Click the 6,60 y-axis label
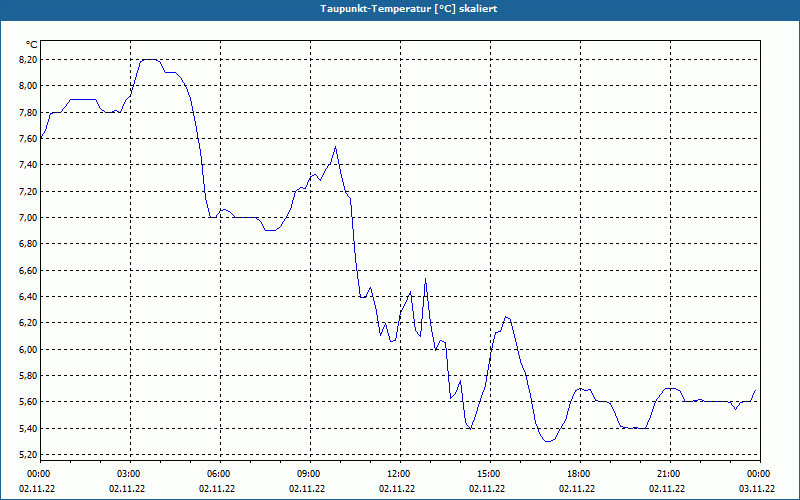The width and height of the screenshot is (800, 500). (27, 270)
